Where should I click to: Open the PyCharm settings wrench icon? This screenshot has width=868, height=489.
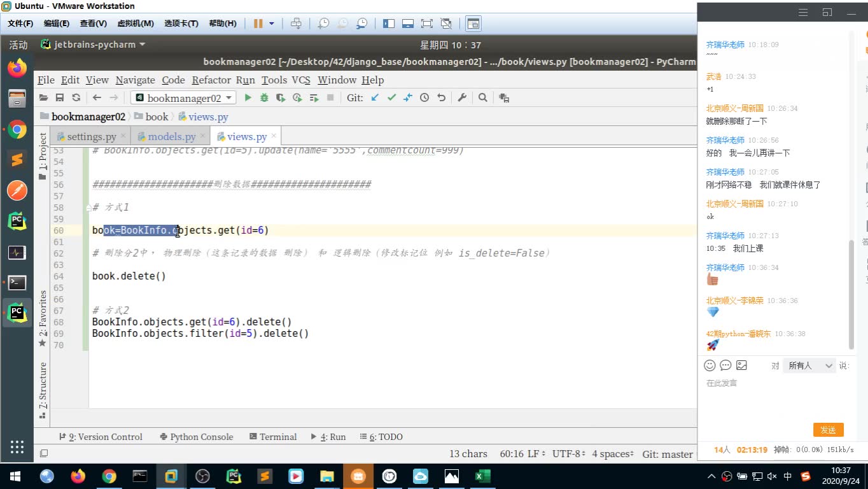pos(463,97)
